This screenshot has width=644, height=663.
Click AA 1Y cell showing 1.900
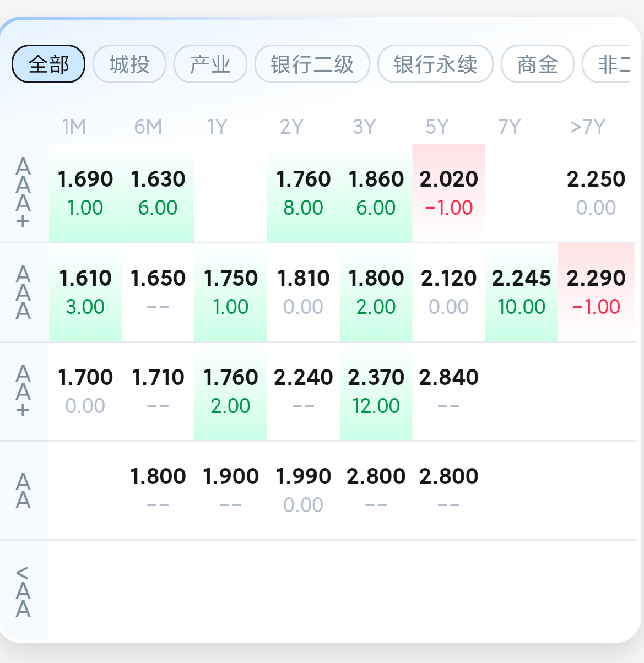click(230, 490)
